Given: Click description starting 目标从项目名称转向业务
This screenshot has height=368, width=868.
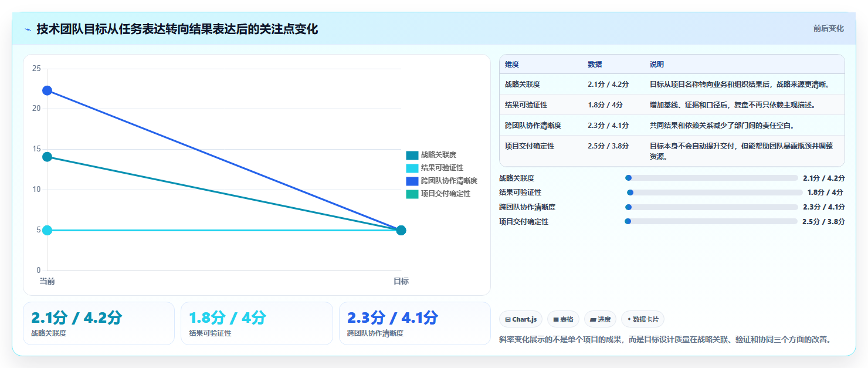Looking at the screenshot, I should [740, 85].
